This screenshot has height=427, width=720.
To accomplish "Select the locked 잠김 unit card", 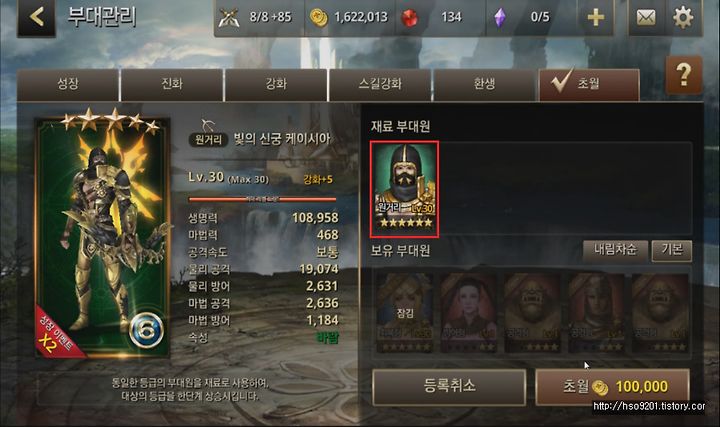I will tap(405, 313).
